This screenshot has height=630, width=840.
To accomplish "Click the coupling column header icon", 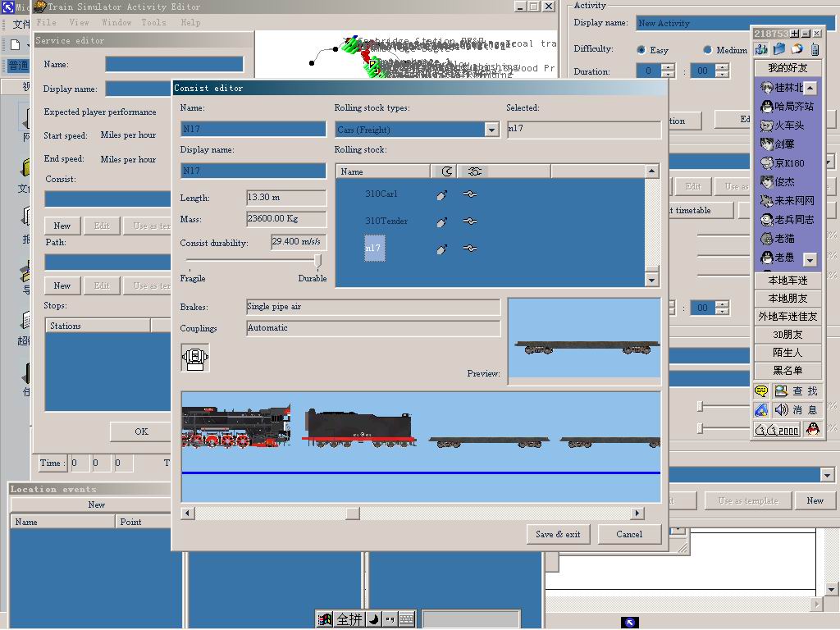I will tap(475, 171).
